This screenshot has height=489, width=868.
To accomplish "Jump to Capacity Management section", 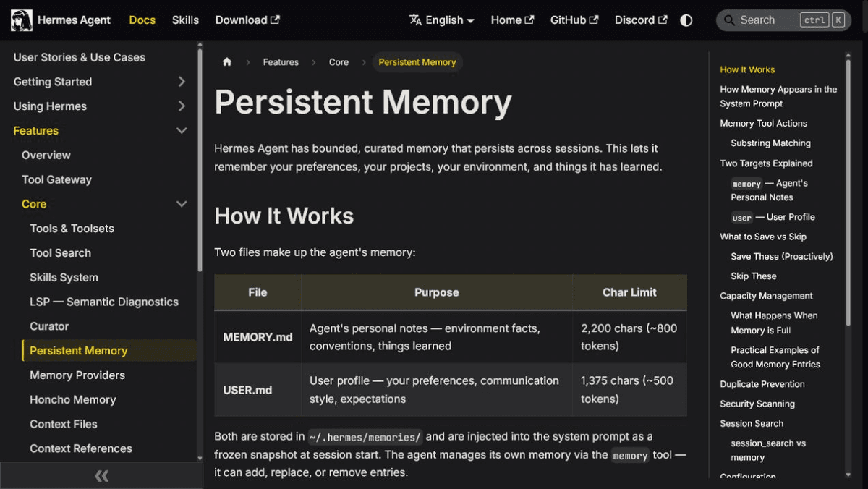I will tap(766, 296).
